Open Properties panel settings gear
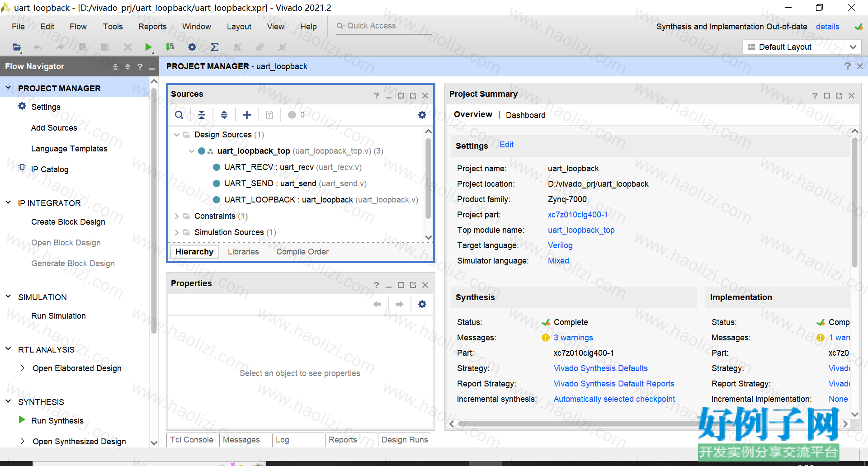Image resolution: width=868 pixels, height=466 pixels. [x=422, y=304]
